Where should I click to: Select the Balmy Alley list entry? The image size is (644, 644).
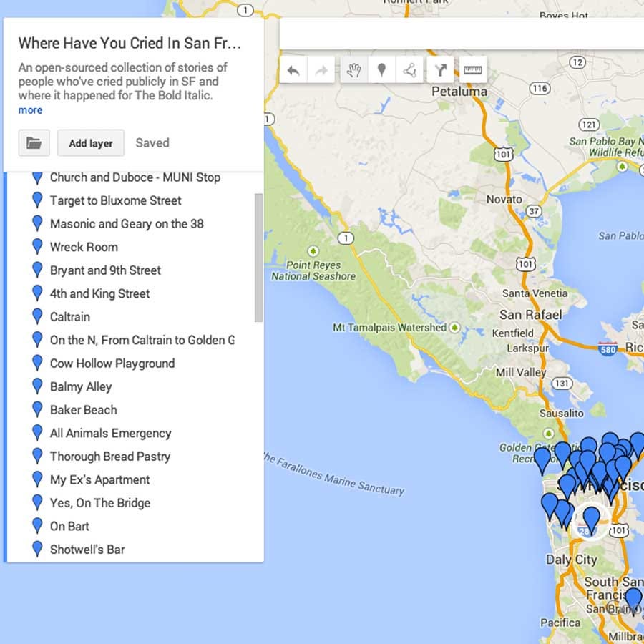point(81,386)
